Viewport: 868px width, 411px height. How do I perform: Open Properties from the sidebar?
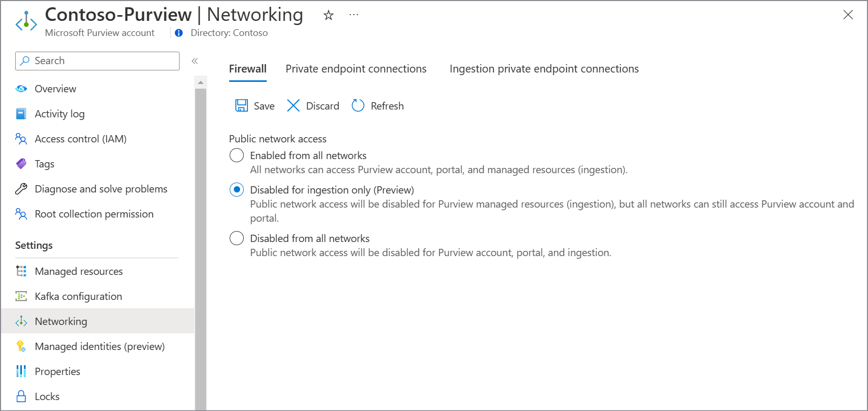[57, 371]
